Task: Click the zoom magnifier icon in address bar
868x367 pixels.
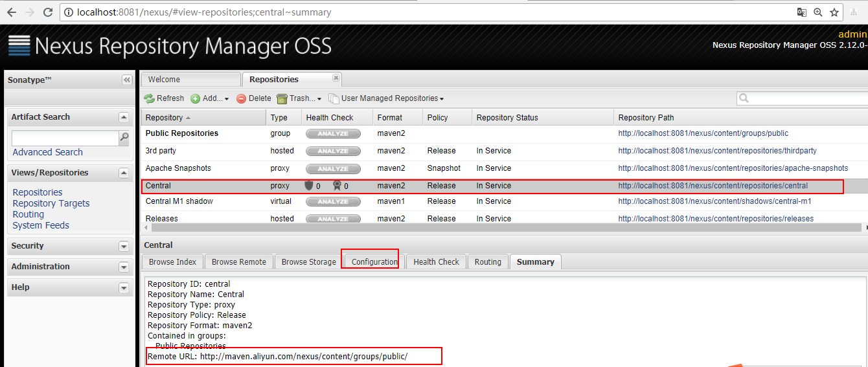Action: (x=818, y=12)
